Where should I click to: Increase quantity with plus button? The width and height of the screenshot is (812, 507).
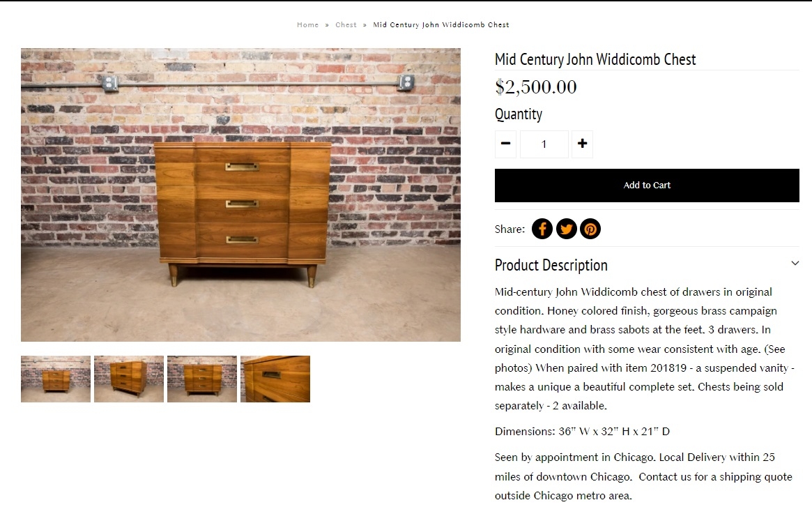[582, 144]
